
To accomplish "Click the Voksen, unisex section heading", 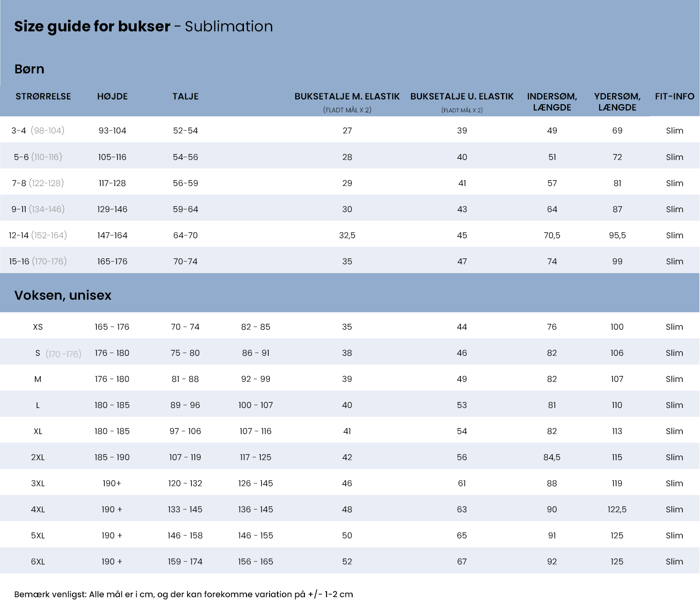I will coord(63,295).
